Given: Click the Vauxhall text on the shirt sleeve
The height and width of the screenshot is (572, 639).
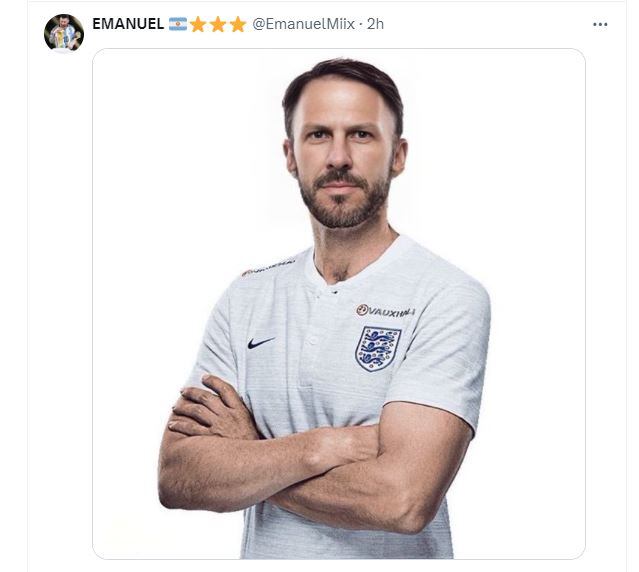Looking at the screenshot, I should (268, 268).
